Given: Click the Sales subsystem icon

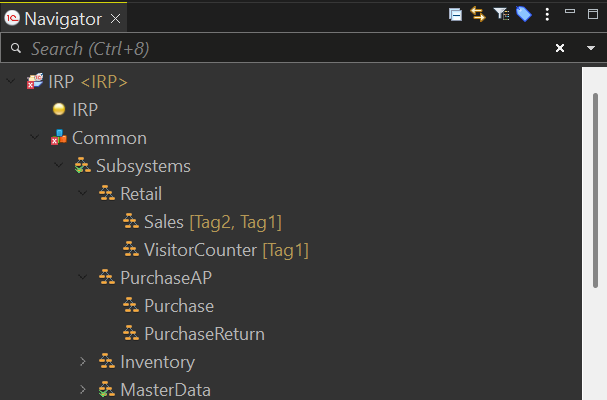Looking at the screenshot, I should coord(131,221).
